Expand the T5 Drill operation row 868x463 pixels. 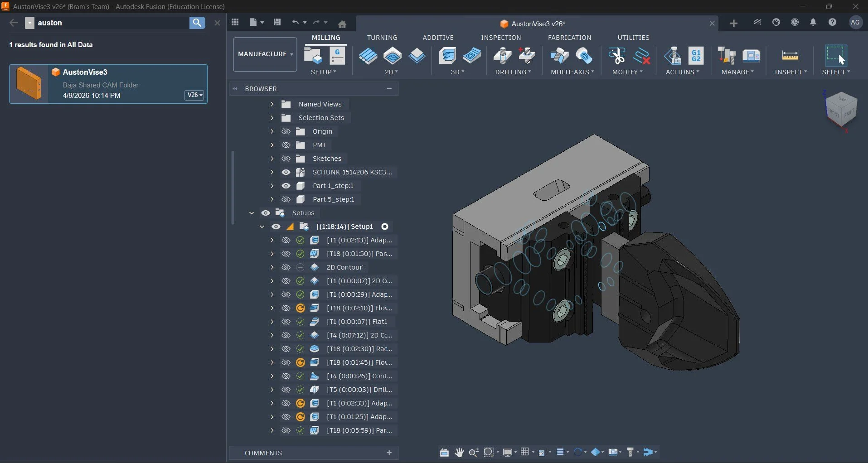[272, 390]
